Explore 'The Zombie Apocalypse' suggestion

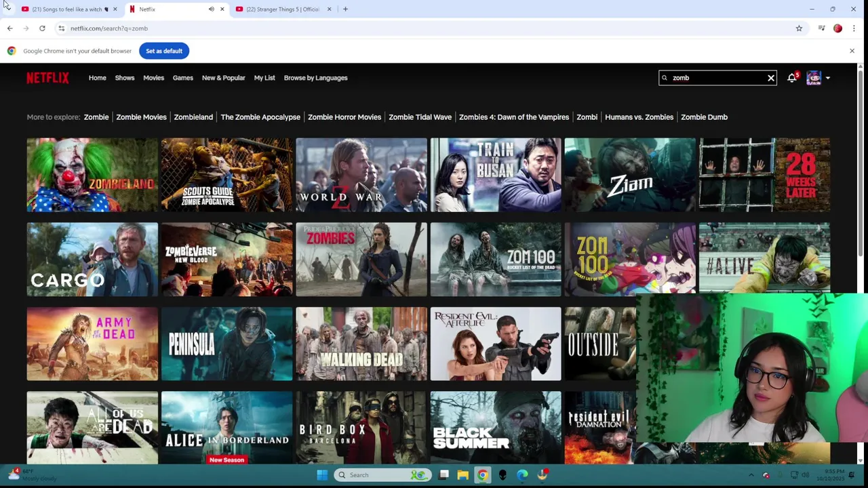260,117
